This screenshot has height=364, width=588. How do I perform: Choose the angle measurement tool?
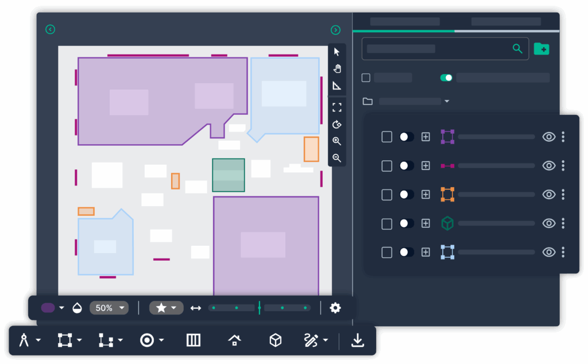(x=336, y=86)
